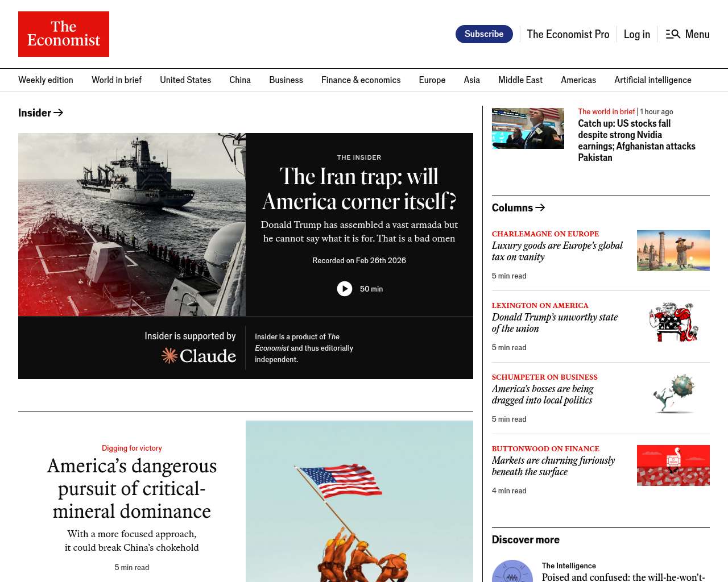The image size is (728, 582).
Task: Open The Economist Pro link
Action: tap(568, 34)
